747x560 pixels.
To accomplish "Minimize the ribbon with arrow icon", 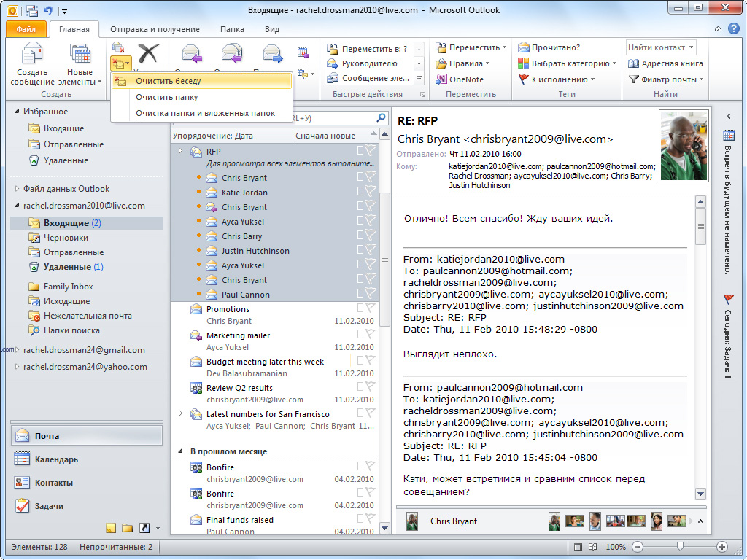I will pos(718,29).
